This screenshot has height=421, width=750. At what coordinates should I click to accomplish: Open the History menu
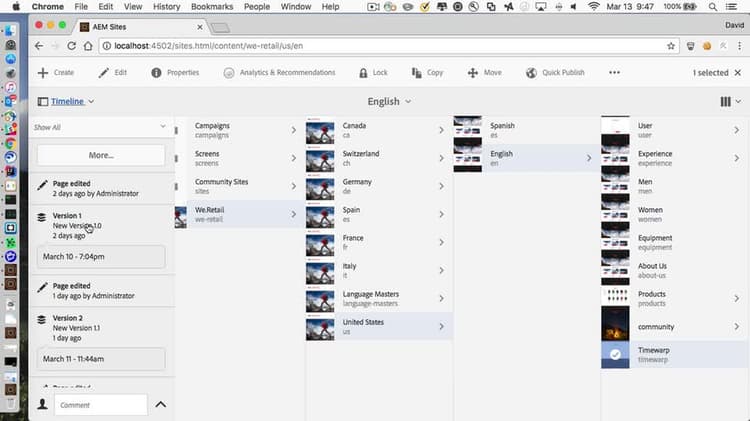click(x=166, y=7)
